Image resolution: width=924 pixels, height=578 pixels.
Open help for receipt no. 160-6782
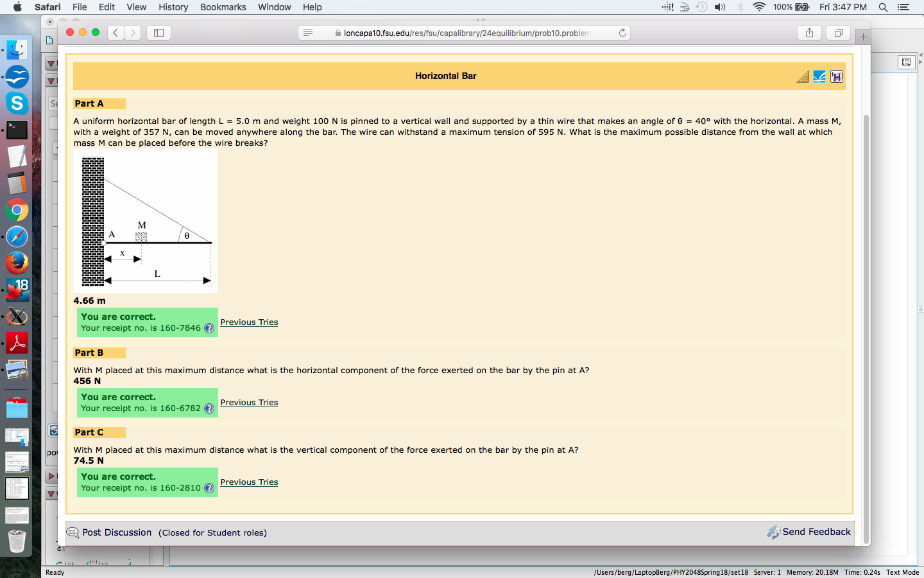point(209,408)
